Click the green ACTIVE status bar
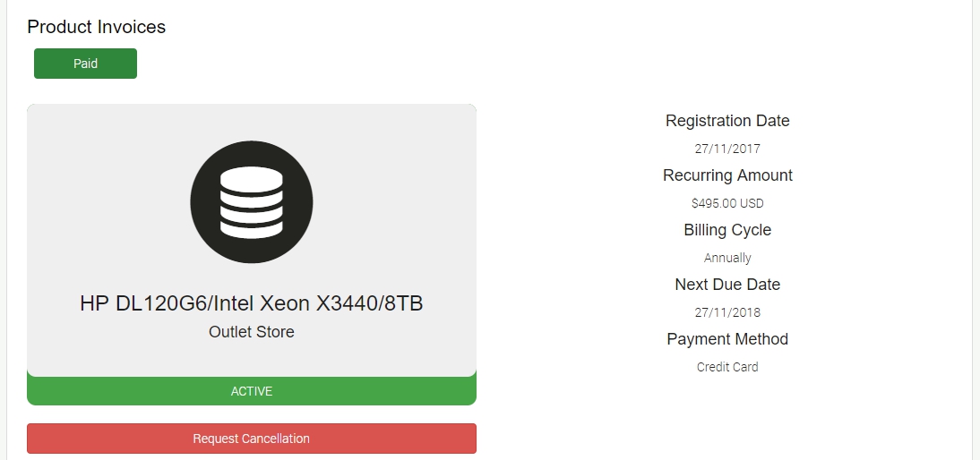980x460 pixels. tap(252, 391)
